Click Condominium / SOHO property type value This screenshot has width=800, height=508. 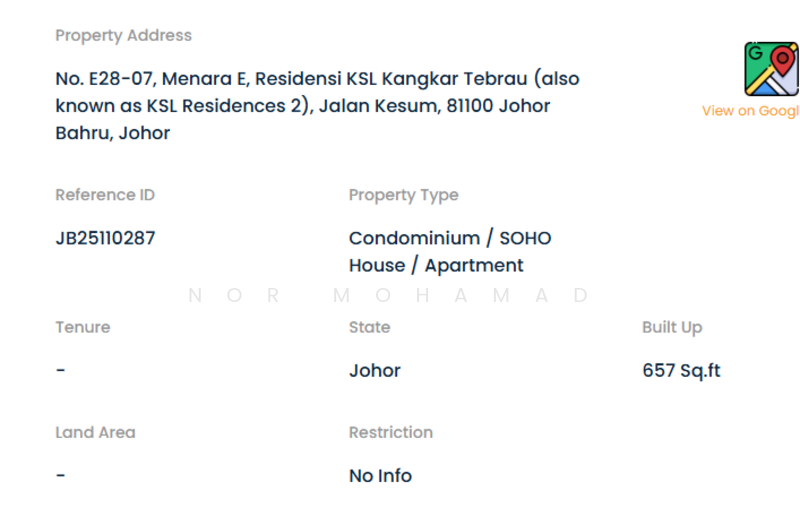point(449,238)
